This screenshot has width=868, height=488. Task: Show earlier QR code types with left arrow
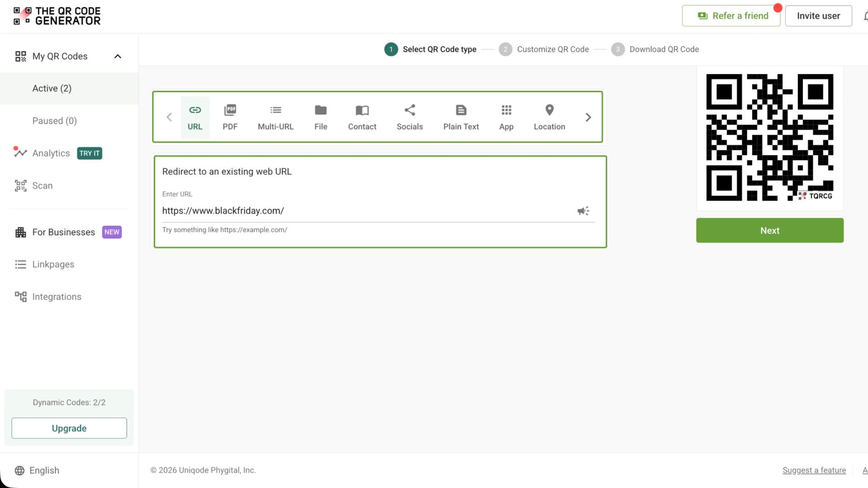pos(169,117)
